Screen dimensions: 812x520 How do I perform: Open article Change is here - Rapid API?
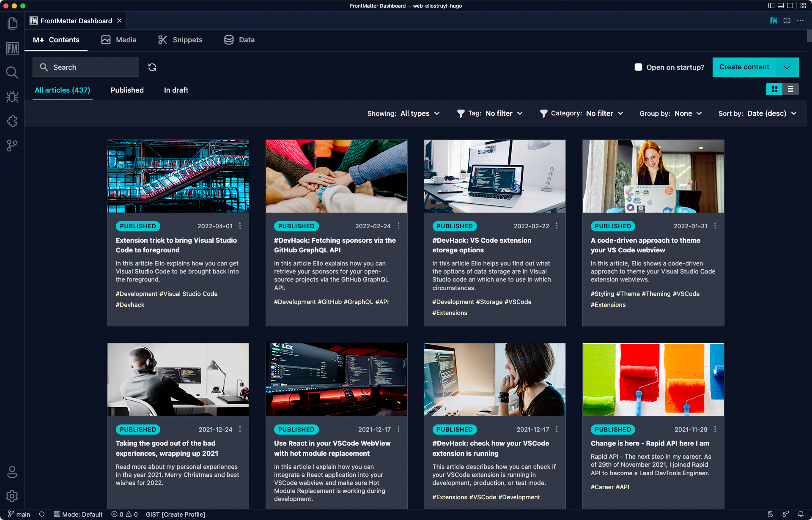click(650, 443)
